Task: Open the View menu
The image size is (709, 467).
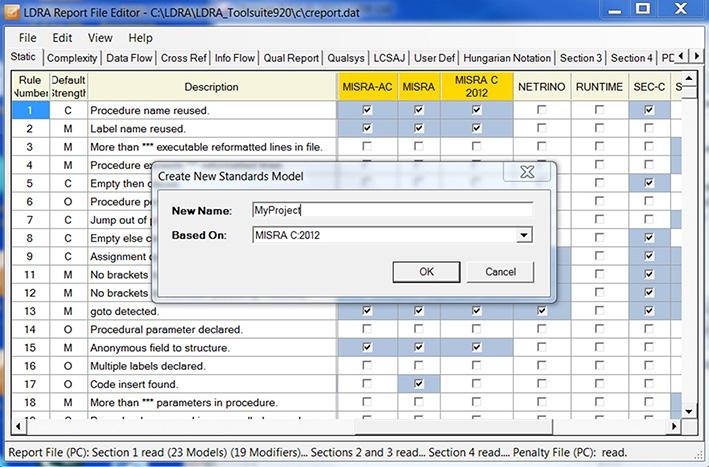Action: tap(100, 38)
